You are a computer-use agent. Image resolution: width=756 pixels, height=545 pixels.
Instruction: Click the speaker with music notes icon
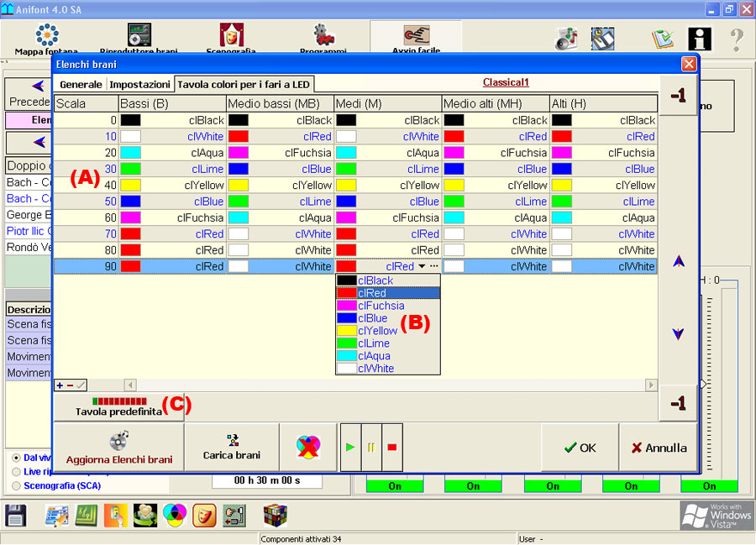pyautogui.click(x=566, y=39)
